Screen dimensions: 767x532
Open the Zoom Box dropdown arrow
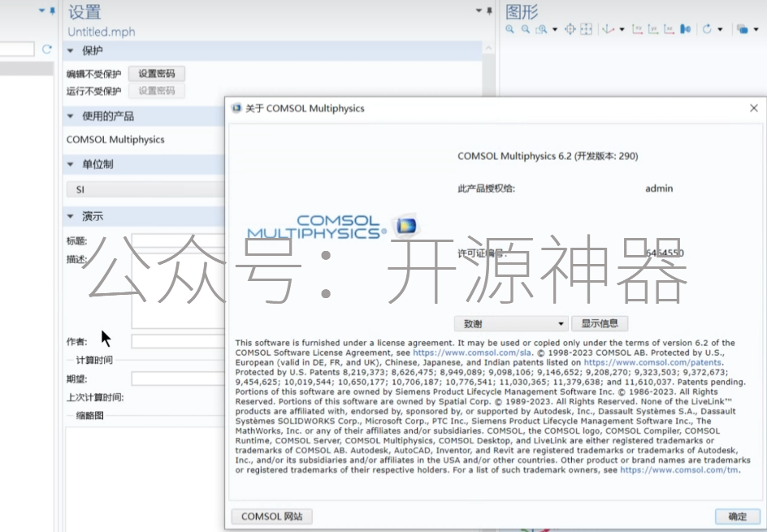coord(555,29)
